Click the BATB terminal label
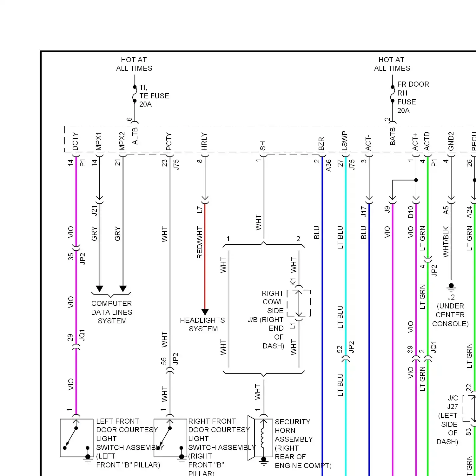 pyautogui.click(x=393, y=136)
